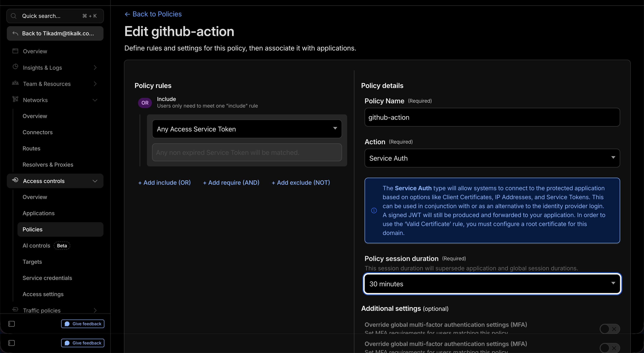Click the left arrow next to Back to Policies
This screenshot has height=353, width=644.
pyautogui.click(x=127, y=14)
